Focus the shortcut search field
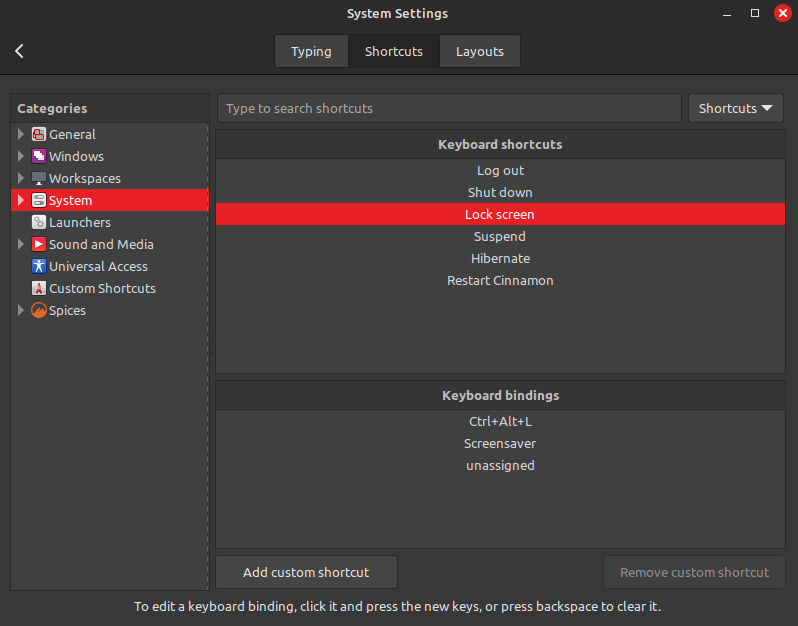 click(449, 108)
